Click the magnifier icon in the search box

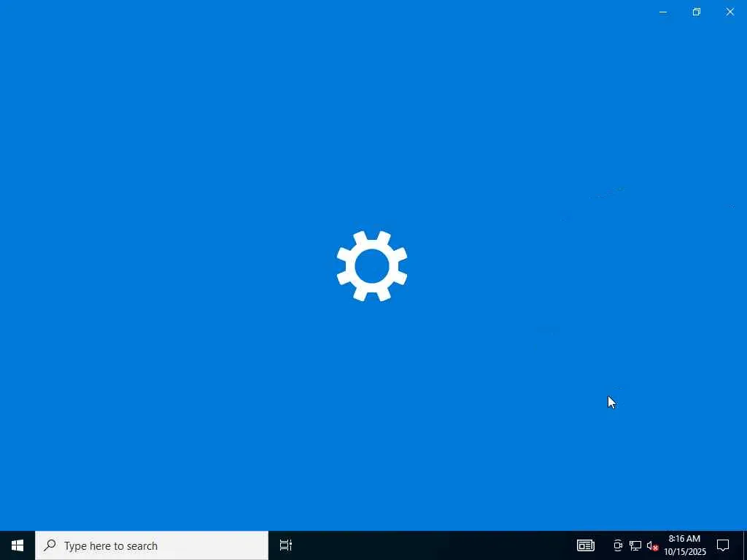(x=50, y=545)
